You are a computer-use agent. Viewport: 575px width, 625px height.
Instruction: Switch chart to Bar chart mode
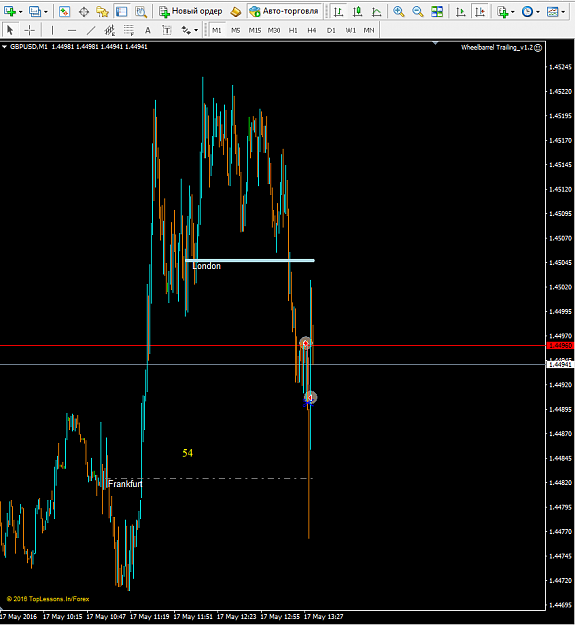[x=338, y=12]
